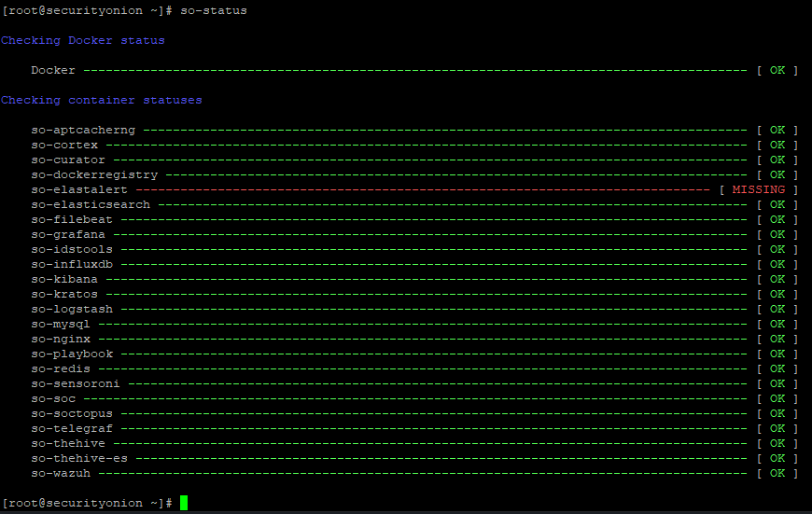Click the 'so-soc' container name

(x=53, y=399)
